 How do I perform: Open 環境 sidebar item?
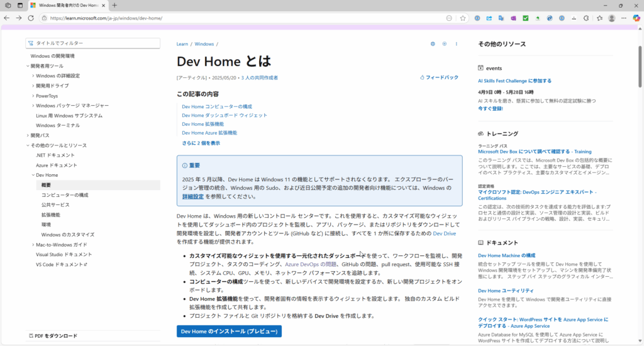tap(46, 225)
